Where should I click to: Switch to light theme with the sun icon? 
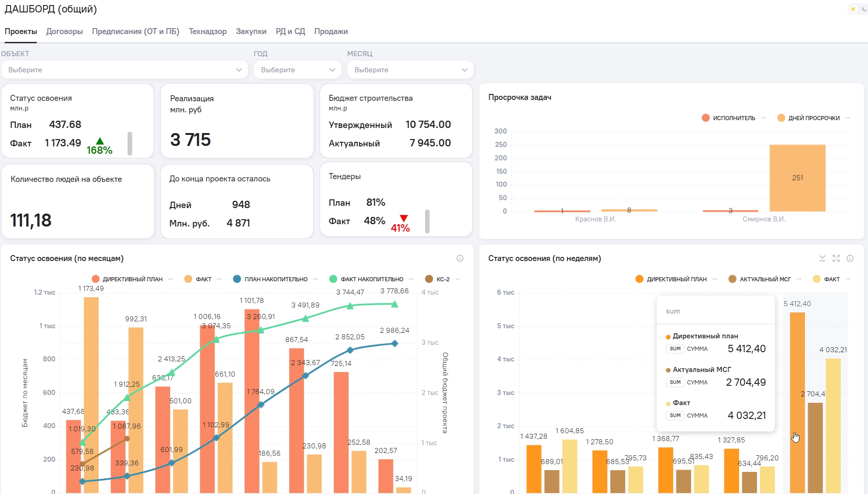(853, 9)
